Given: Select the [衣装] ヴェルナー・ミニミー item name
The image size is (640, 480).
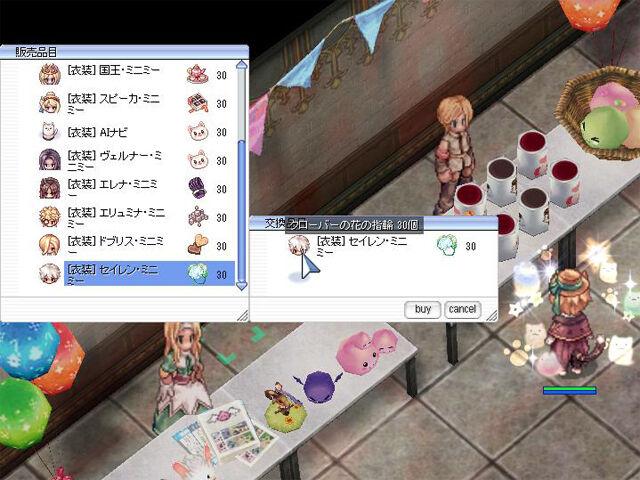Looking at the screenshot, I should [x=115, y=161].
